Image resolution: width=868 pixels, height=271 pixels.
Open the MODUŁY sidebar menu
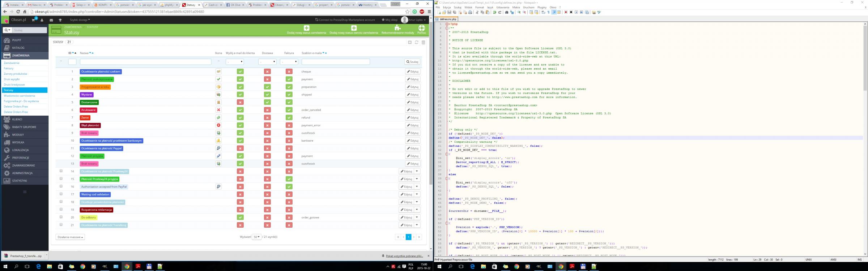click(x=24, y=135)
